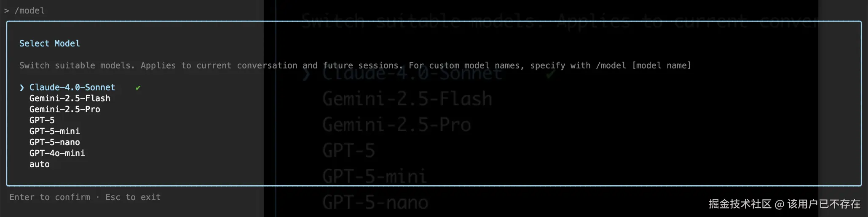Click the Select Model heading
The image size is (868, 217).
coord(49,43)
